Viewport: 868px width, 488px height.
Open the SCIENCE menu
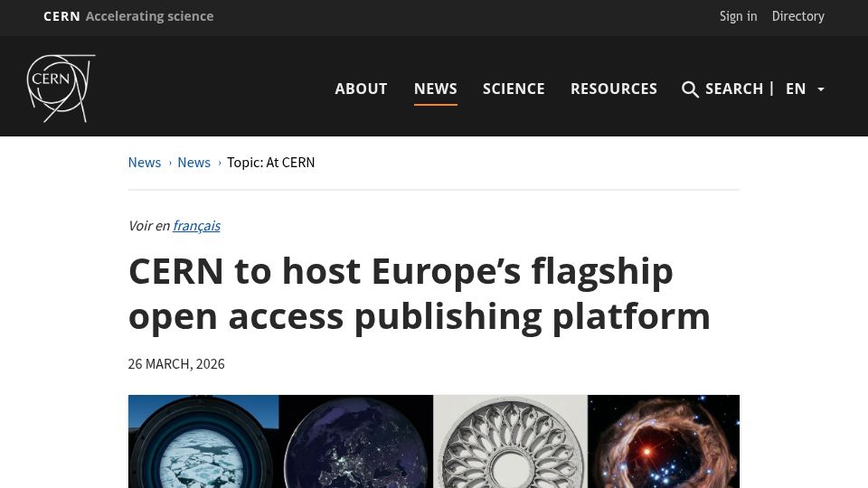pos(514,89)
